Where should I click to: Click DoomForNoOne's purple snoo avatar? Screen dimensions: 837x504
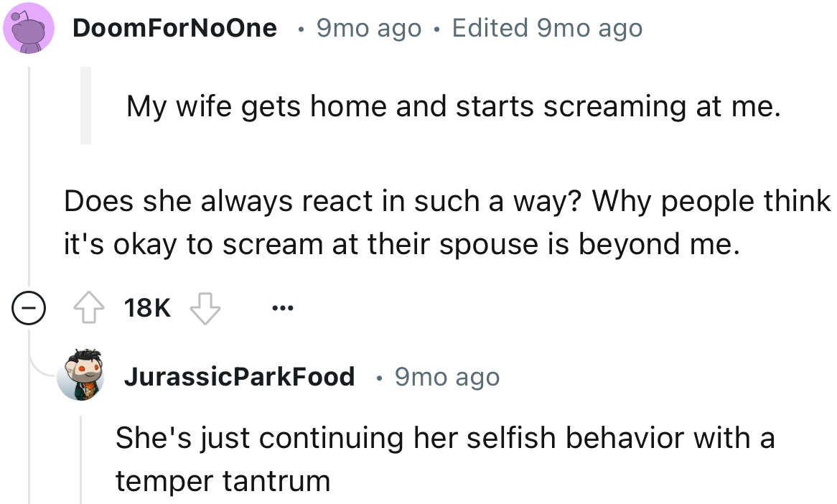tap(28, 28)
